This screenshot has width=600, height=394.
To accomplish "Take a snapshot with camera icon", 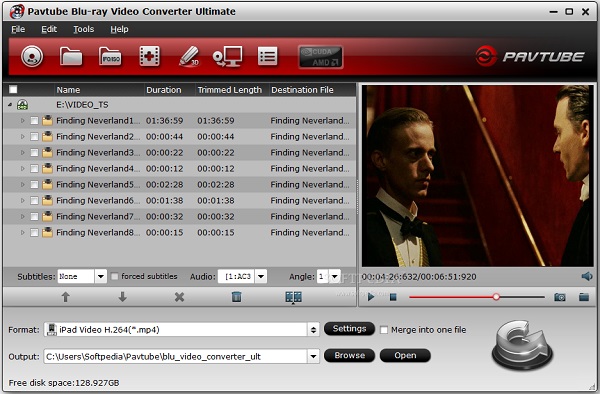I will click(x=560, y=297).
